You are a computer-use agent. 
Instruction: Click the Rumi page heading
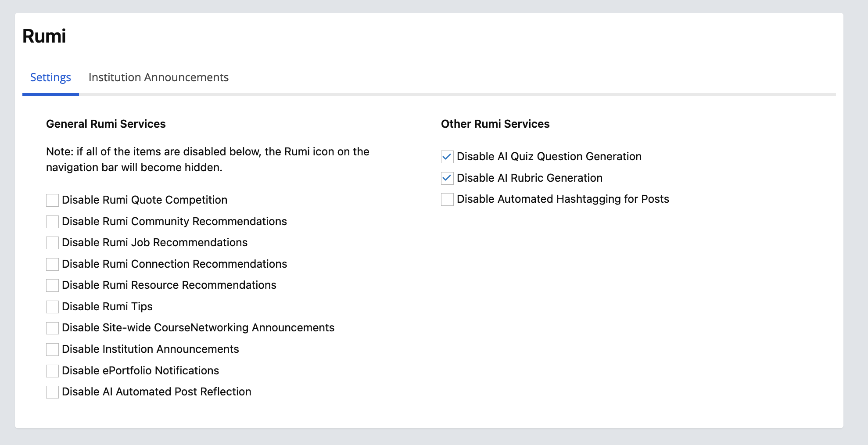(44, 36)
